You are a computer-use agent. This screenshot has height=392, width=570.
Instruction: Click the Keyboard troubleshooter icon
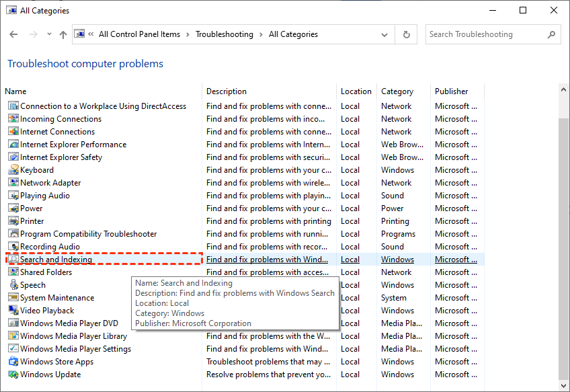pyautogui.click(x=13, y=170)
